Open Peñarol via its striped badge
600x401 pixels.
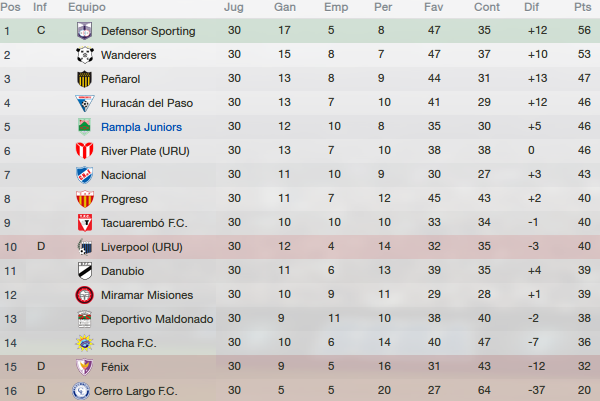pyautogui.click(x=85, y=79)
